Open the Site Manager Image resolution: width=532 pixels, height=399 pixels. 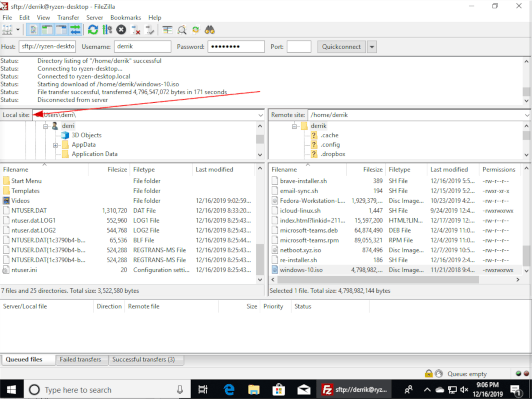pyautogui.click(x=8, y=30)
